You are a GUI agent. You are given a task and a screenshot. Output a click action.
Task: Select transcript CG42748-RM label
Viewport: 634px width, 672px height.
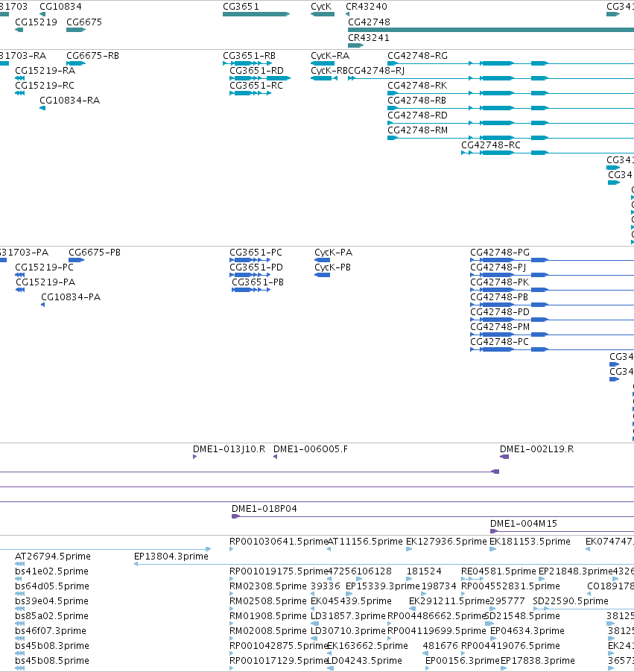tap(417, 130)
